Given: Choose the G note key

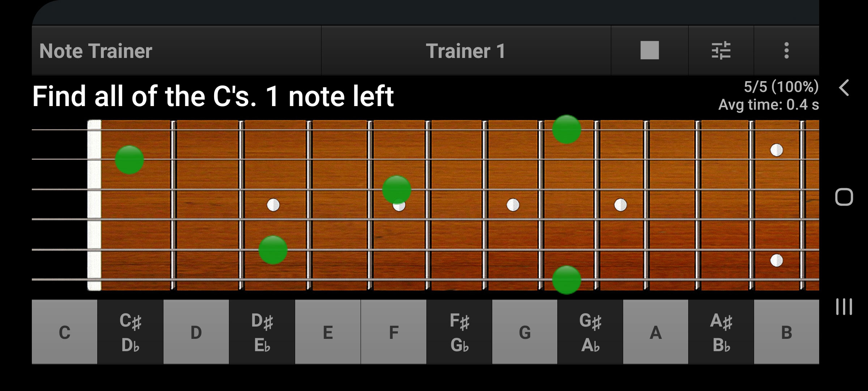Looking at the screenshot, I should point(525,332).
